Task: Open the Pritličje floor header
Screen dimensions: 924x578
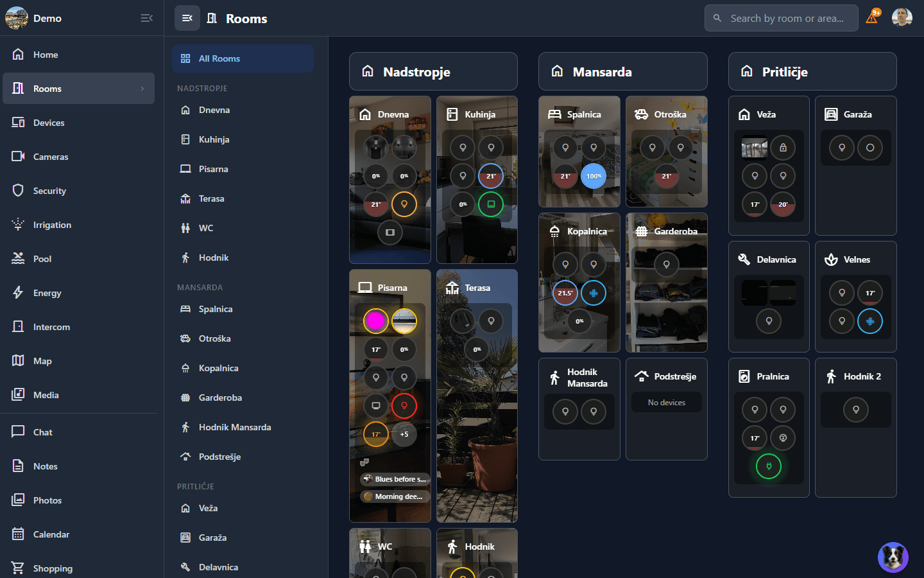Action: (812, 72)
